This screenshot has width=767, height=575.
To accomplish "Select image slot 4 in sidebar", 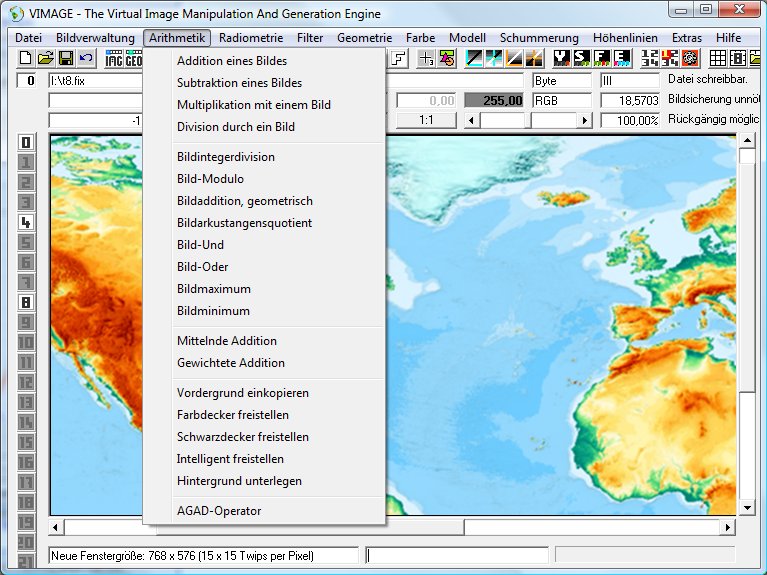I will tap(26, 222).
